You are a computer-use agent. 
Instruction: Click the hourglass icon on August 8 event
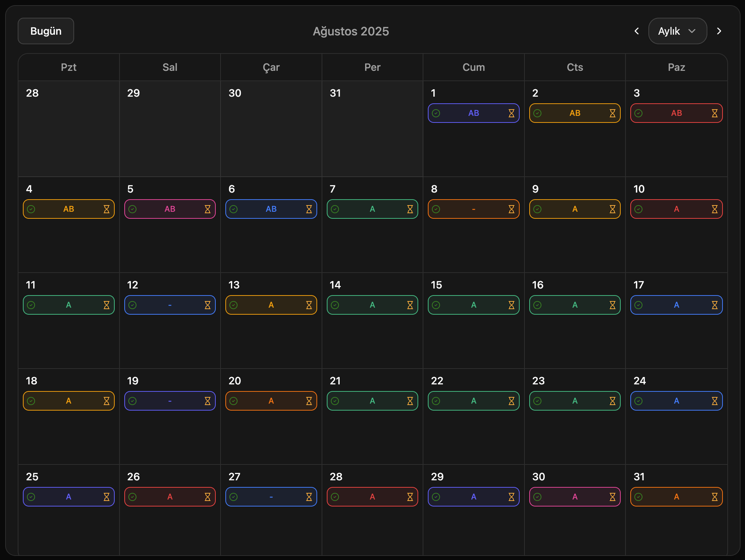coord(512,209)
